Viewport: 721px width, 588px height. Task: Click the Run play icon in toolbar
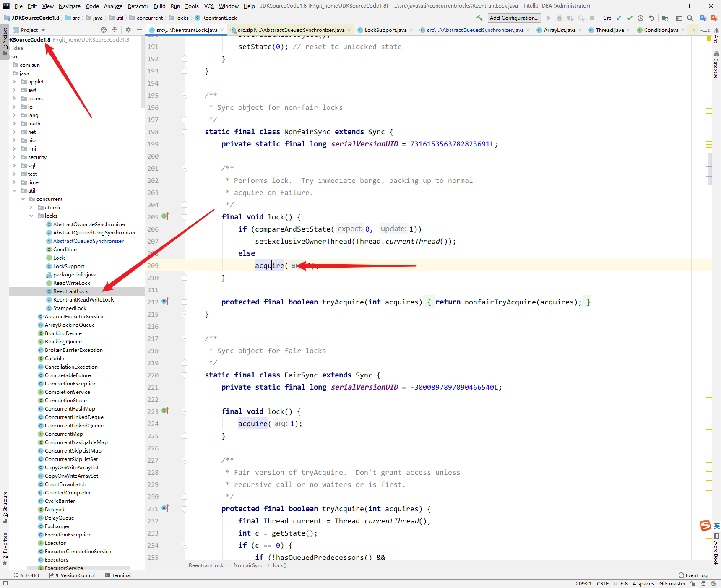549,18
